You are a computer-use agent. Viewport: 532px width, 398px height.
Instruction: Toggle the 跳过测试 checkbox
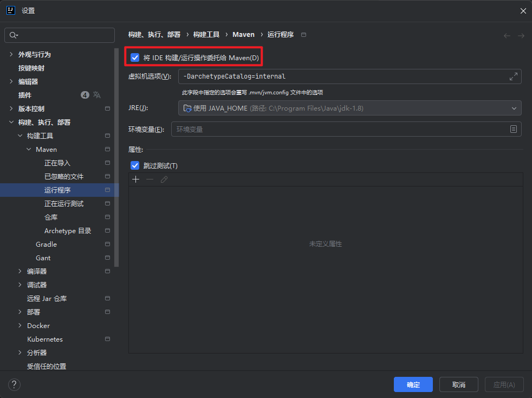135,166
